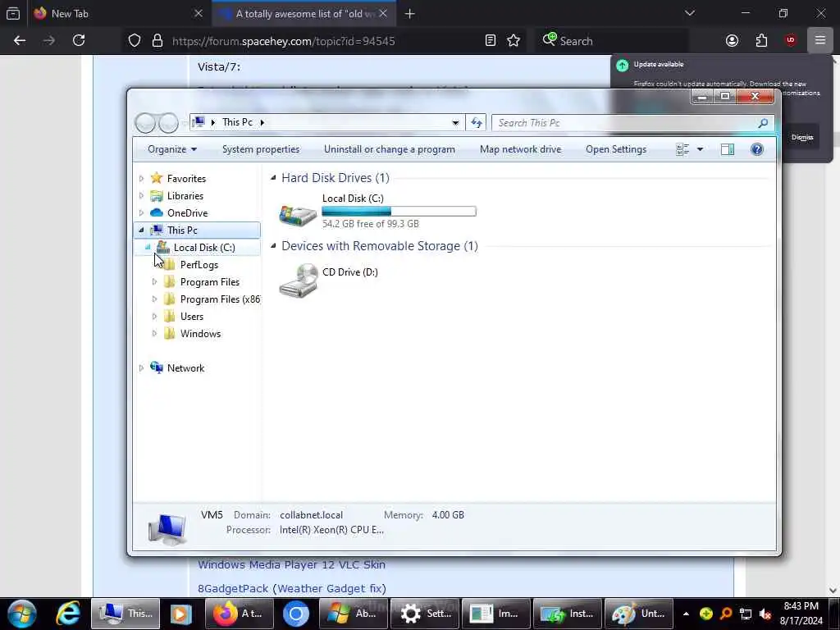Bookmark this page with the star icon

[x=514, y=41]
